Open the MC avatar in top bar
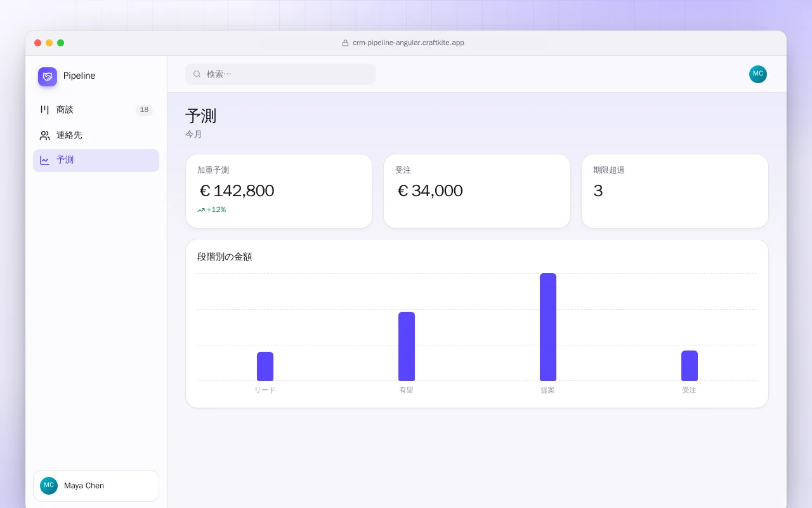The width and height of the screenshot is (812, 508). pos(758,74)
